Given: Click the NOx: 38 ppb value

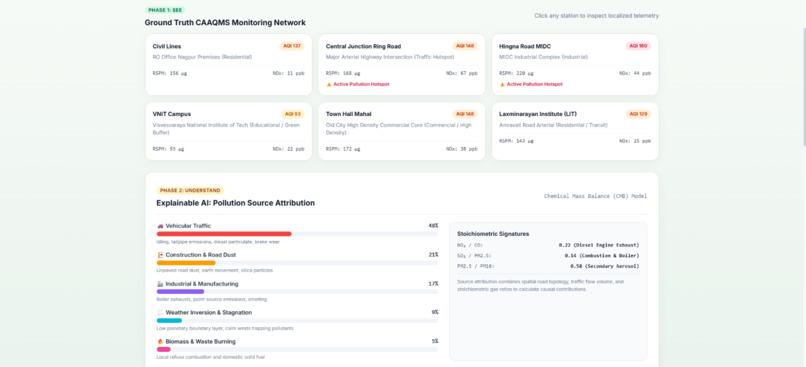Looking at the screenshot, I should pos(462,149).
